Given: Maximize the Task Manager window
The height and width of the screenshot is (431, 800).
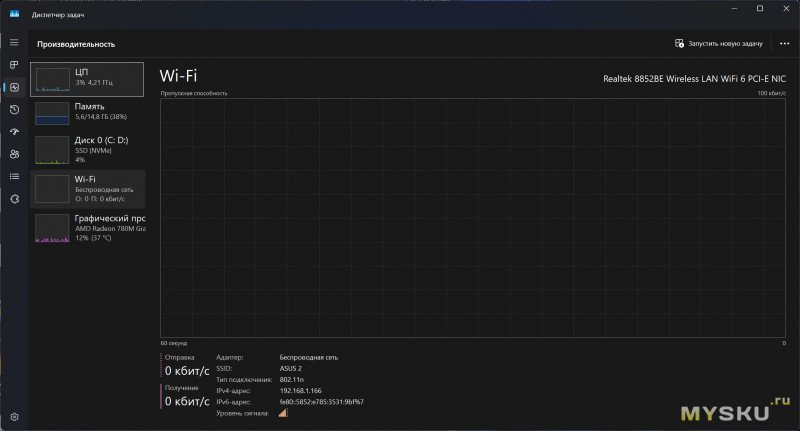Looking at the screenshot, I should point(759,9).
